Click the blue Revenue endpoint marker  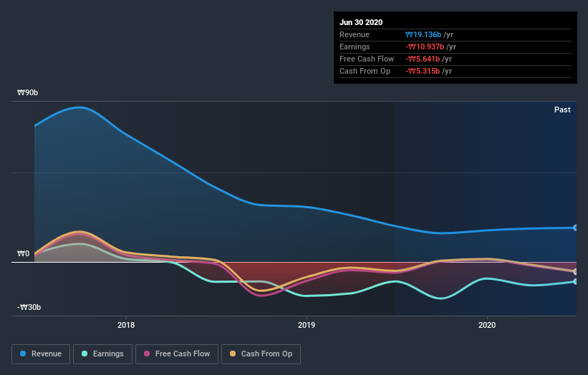pyautogui.click(x=576, y=228)
